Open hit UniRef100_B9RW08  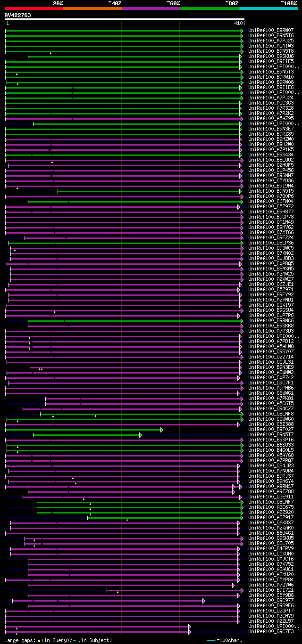[271, 82]
